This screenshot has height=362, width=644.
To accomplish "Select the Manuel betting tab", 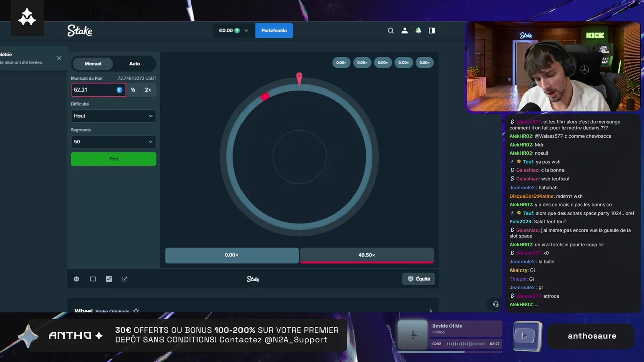I will [93, 64].
